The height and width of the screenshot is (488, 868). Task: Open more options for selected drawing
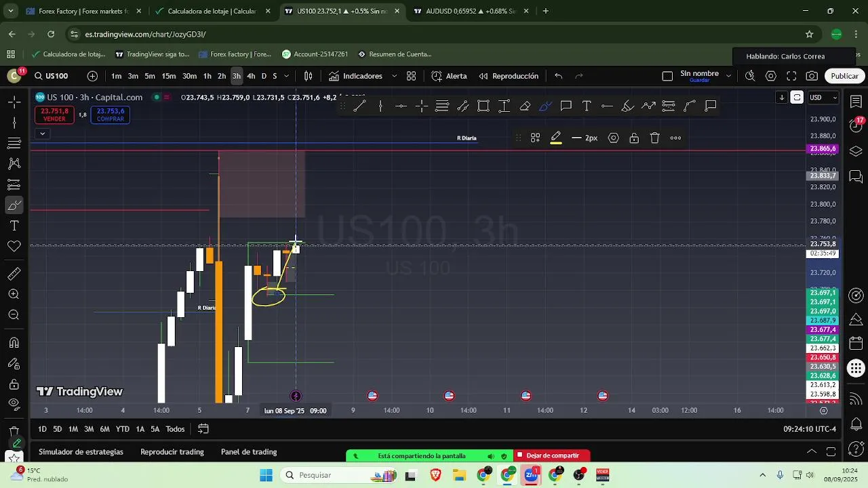(675, 138)
